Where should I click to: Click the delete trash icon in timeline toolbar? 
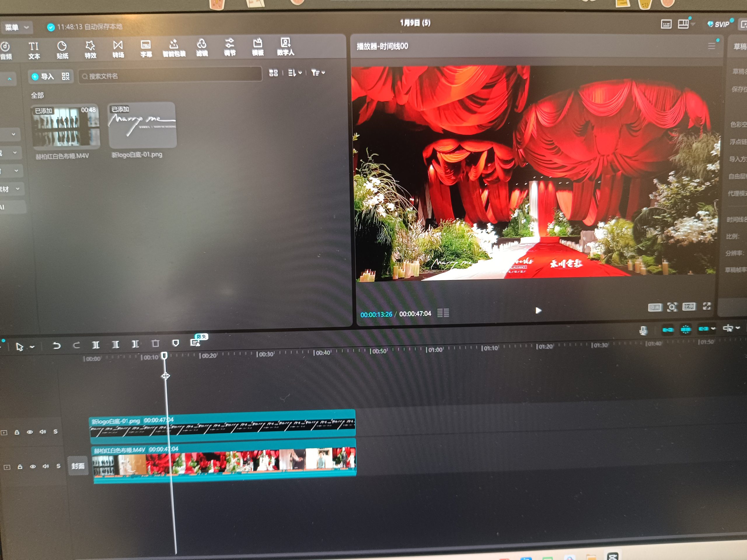(x=155, y=344)
